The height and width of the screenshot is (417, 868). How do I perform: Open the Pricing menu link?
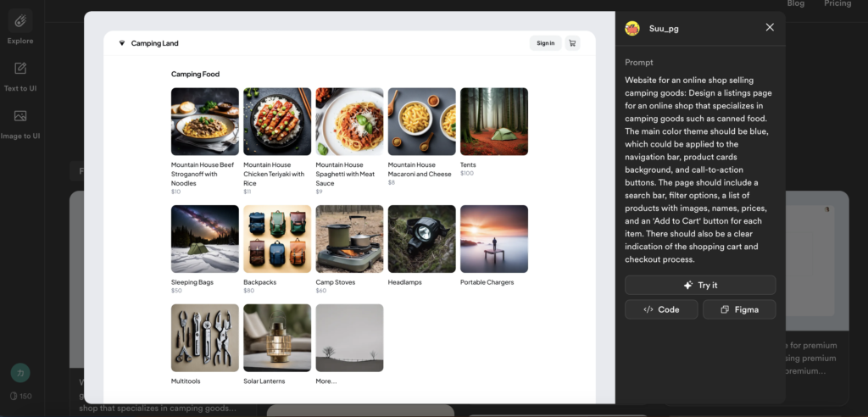(x=837, y=4)
